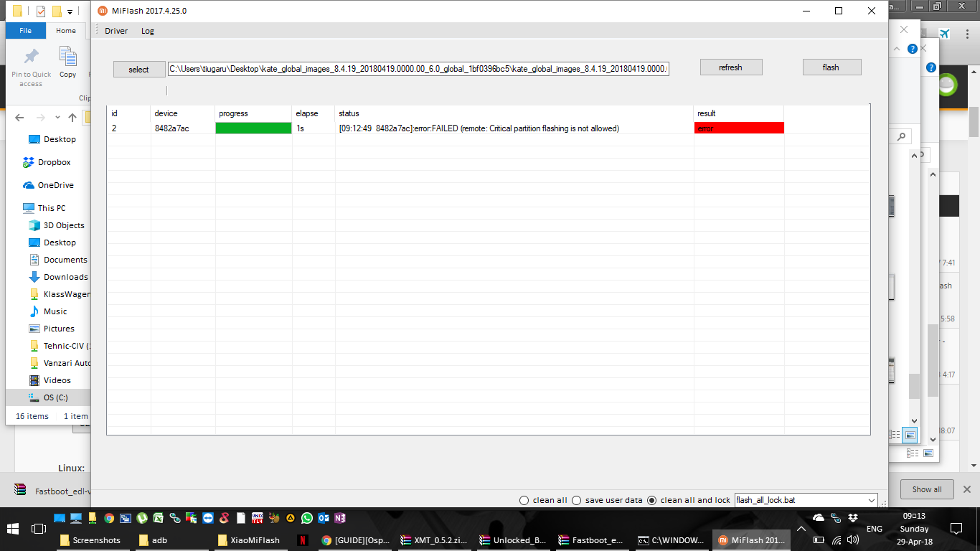Click the refresh button in MiFlash
The height and width of the screenshot is (551, 980).
[730, 67]
